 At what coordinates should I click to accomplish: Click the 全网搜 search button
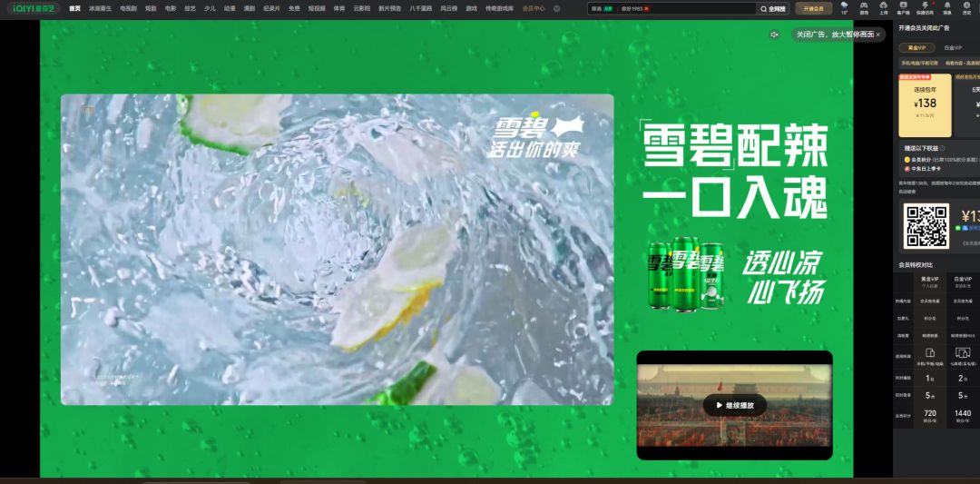(x=774, y=9)
